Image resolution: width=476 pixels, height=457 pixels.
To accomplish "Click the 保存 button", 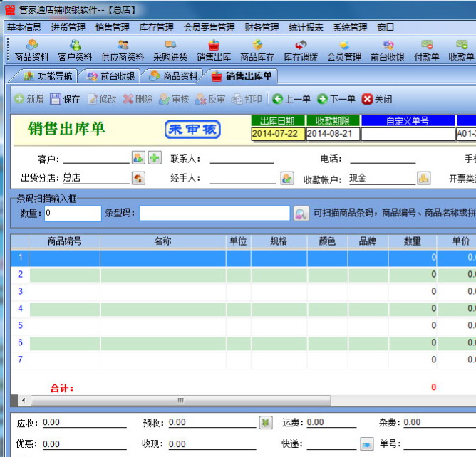I will click(x=65, y=99).
